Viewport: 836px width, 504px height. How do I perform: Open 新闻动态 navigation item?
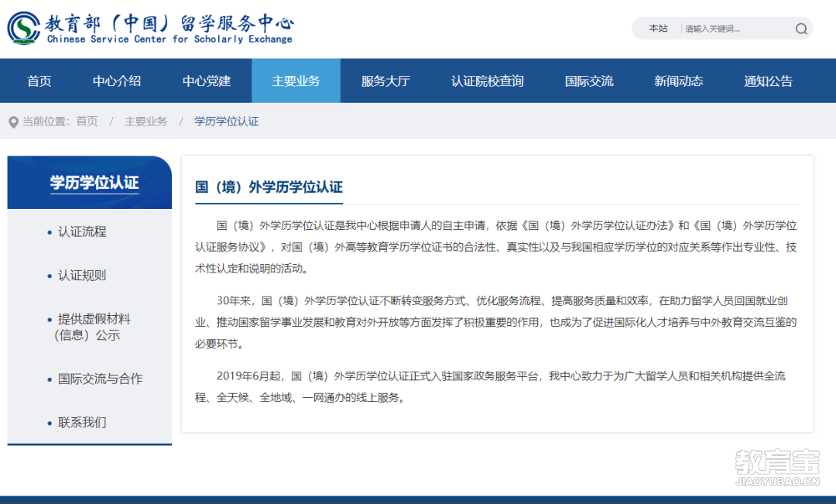tap(679, 81)
